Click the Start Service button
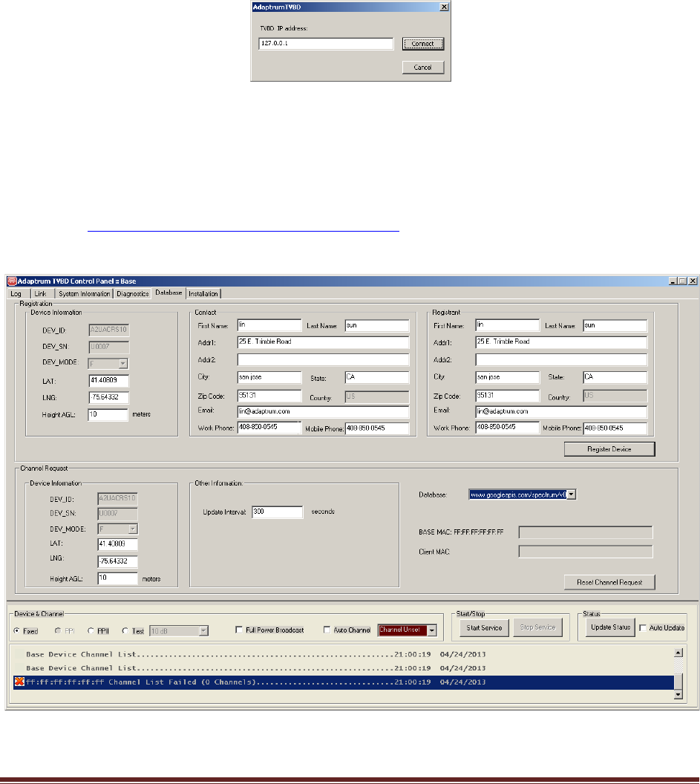The image size is (700, 784). (484, 627)
